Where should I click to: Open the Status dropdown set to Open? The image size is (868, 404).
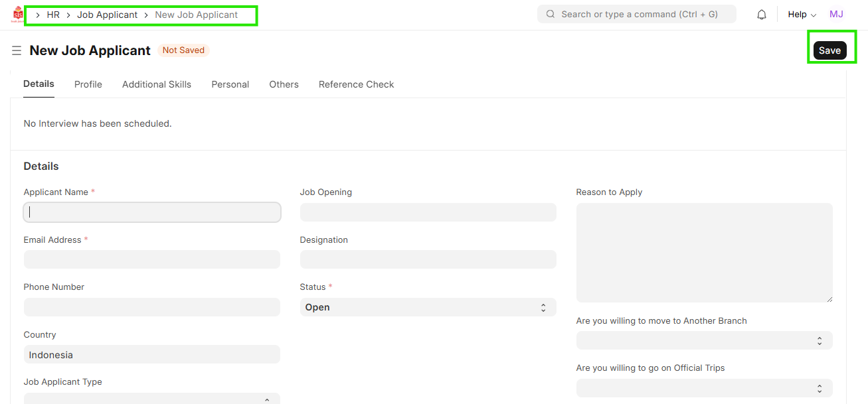[428, 307]
